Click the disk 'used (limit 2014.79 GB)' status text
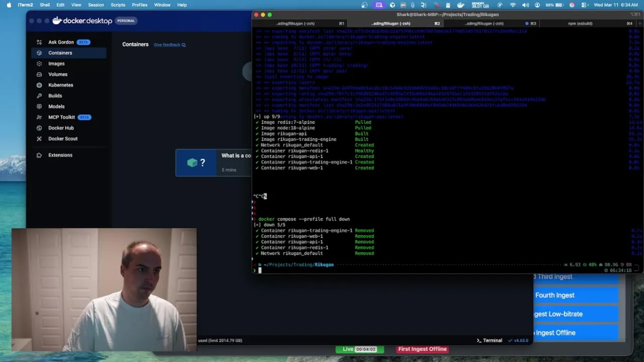Screen dimensions: 644x362 tap(220, 340)
